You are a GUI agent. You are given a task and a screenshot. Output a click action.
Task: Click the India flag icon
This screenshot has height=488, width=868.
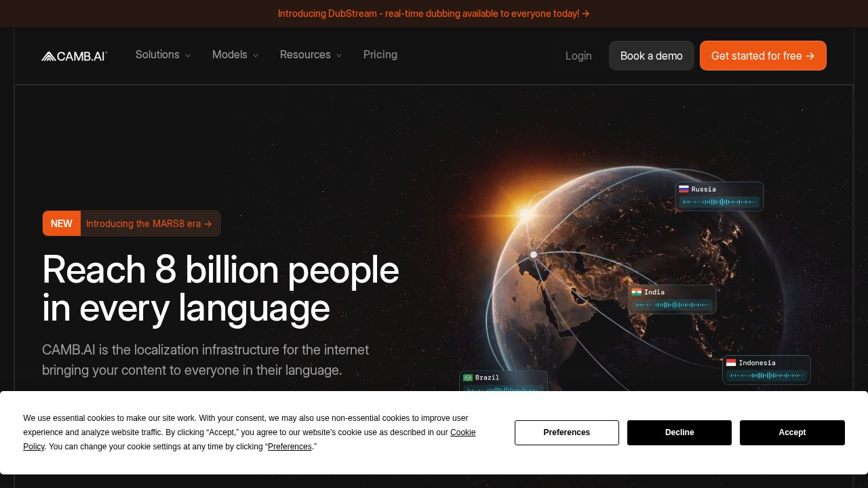pyautogui.click(x=636, y=292)
